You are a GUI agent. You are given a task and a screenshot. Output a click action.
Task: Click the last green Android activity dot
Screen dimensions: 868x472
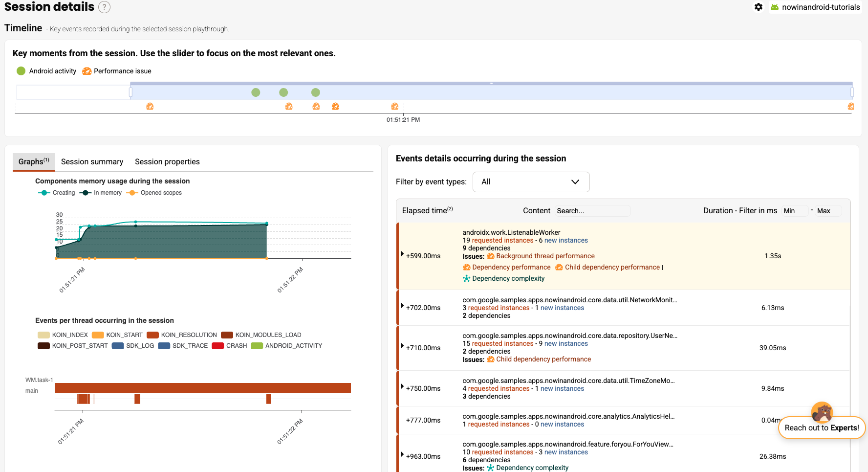(x=316, y=92)
